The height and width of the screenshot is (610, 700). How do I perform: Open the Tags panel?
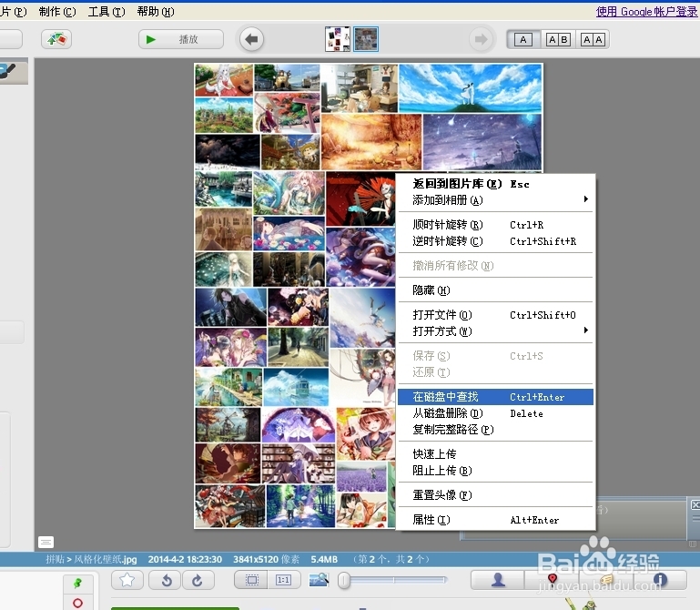click(x=606, y=580)
